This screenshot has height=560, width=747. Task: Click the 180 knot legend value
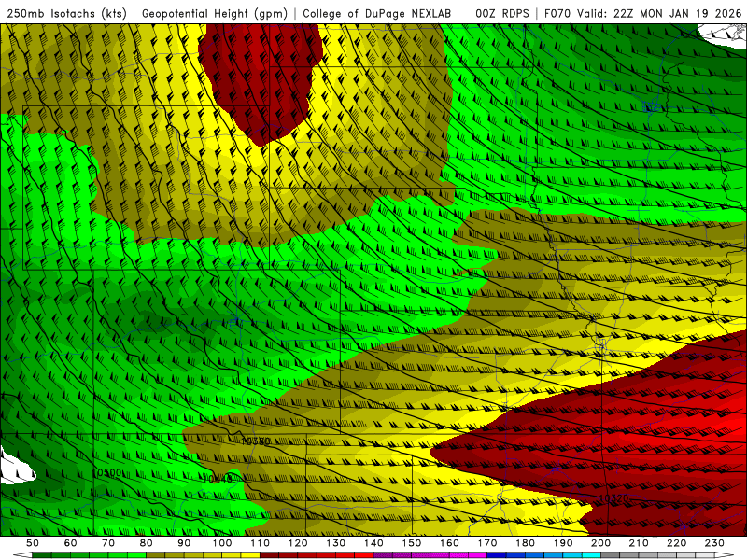(526, 543)
